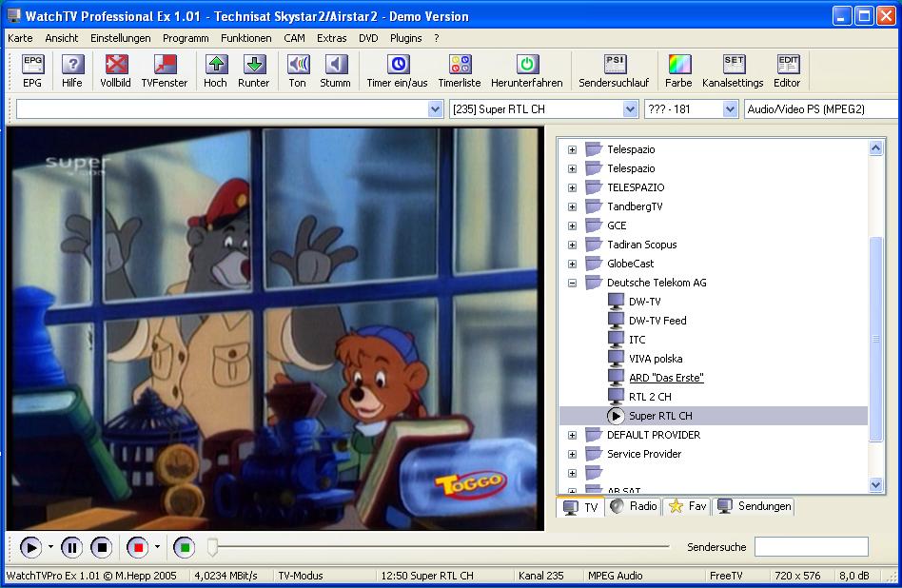This screenshot has width=902, height=588.
Task: Open the Programm menu
Action: coord(186,38)
